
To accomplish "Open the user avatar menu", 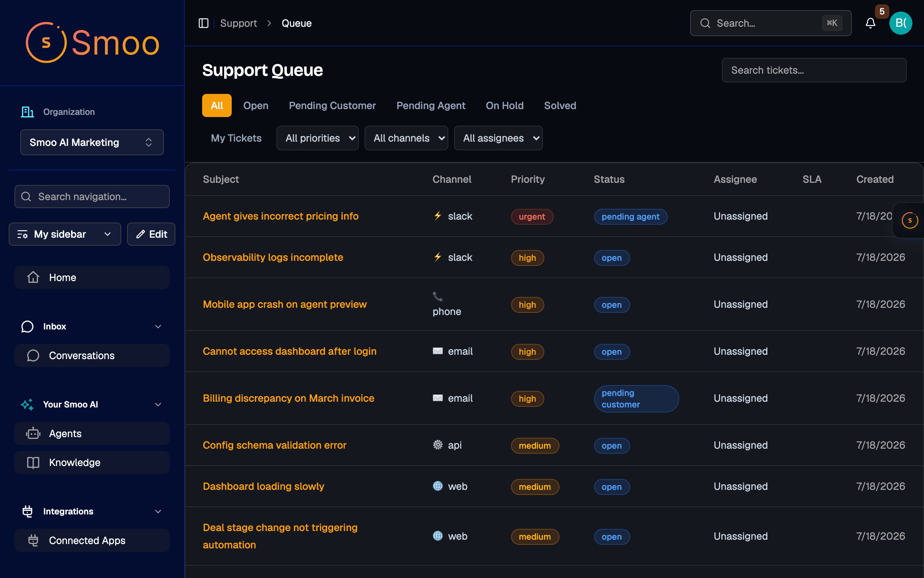I will 901,23.
